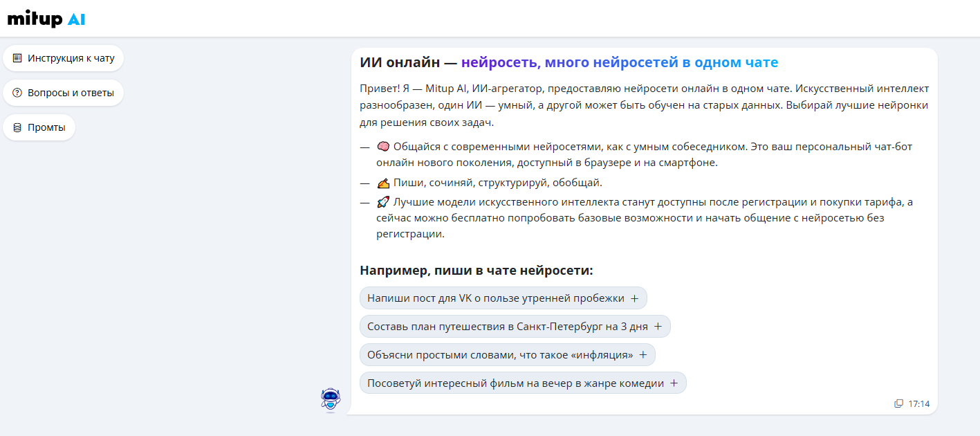Viewport: 980px width, 436px height.
Task: Click the document icon beside Инструкция к чату
Action: 17,58
